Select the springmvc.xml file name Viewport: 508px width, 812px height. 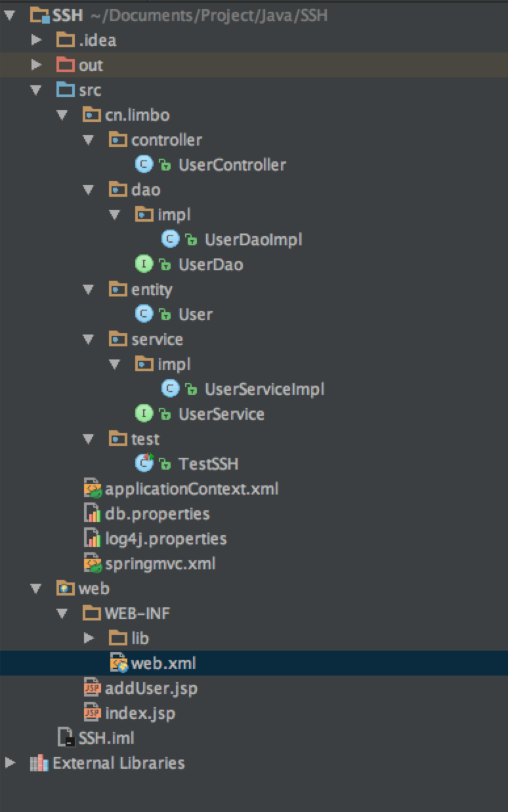coord(160,564)
